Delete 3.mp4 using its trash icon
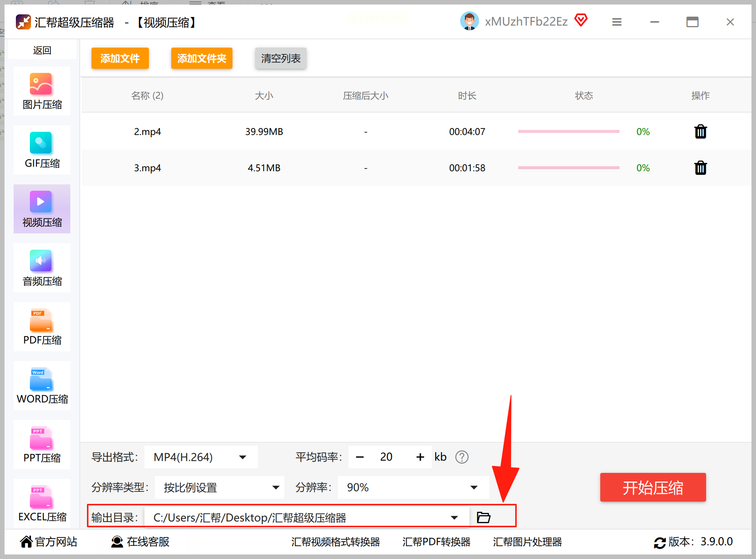The width and height of the screenshot is (756, 559). [700, 168]
